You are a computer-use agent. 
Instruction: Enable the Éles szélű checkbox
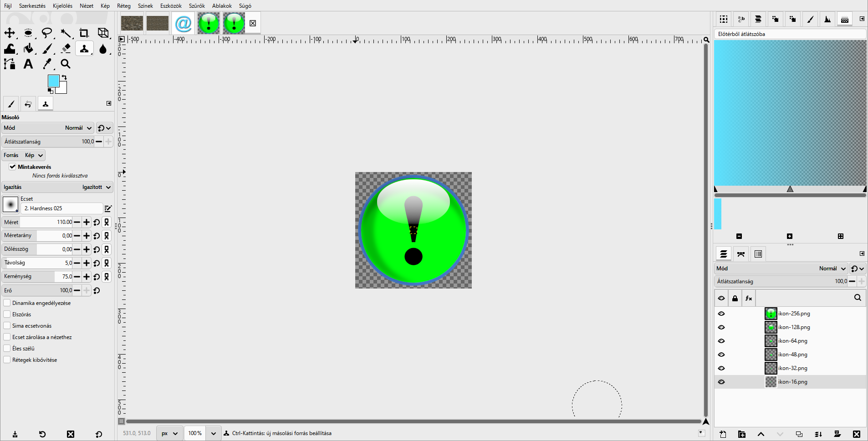coord(7,348)
